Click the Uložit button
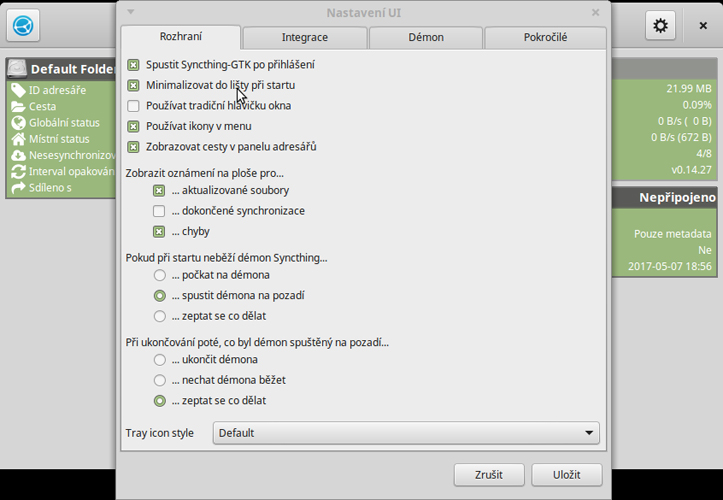Viewport: 723px width, 500px height. [567, 475]
